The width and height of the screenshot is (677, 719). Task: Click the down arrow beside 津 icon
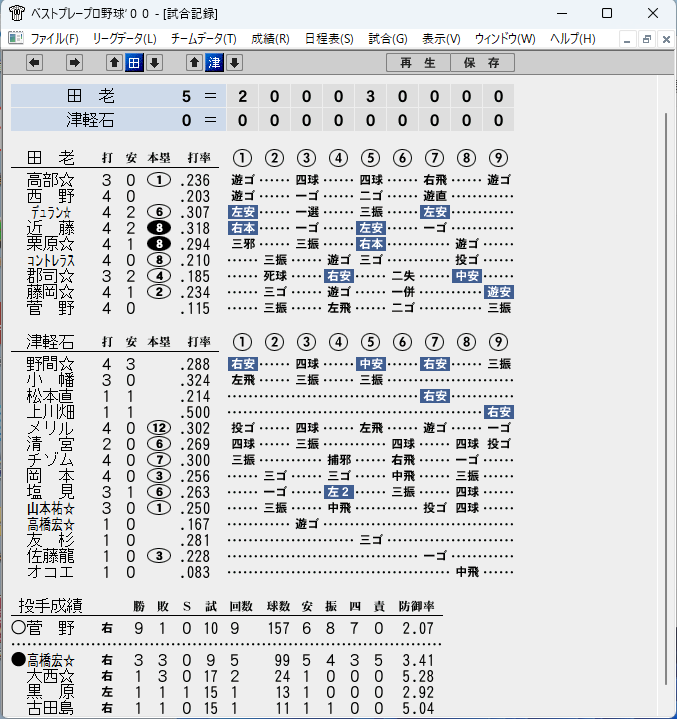pyautogui.click(x=234, y=62)
